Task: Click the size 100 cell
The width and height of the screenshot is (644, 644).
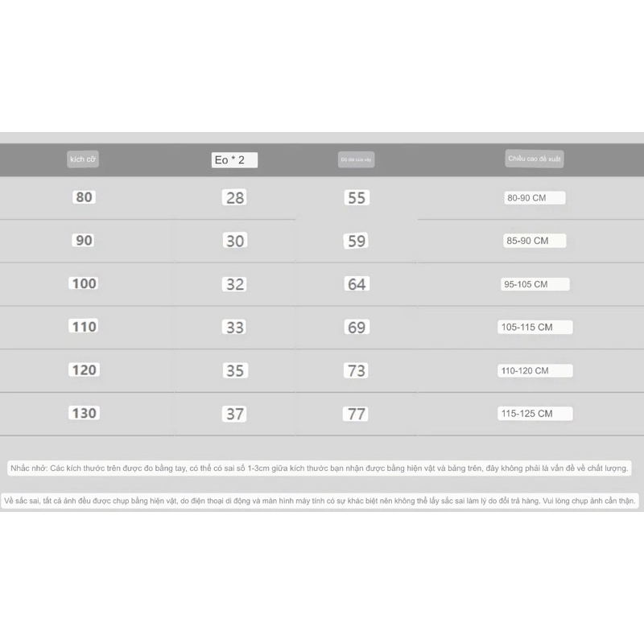Action: pyautogui.click(x=84, y=283)
